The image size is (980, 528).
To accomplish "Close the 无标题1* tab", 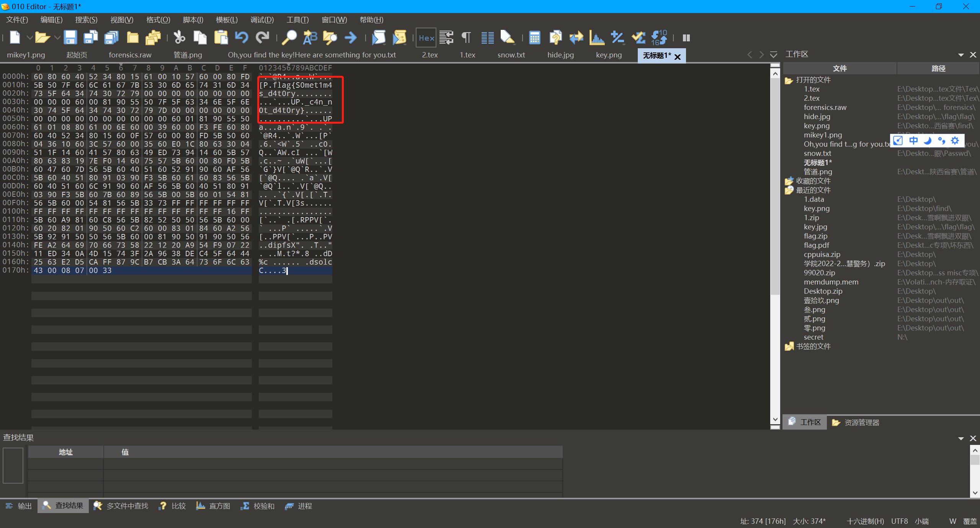I will [x=678, y=57].
